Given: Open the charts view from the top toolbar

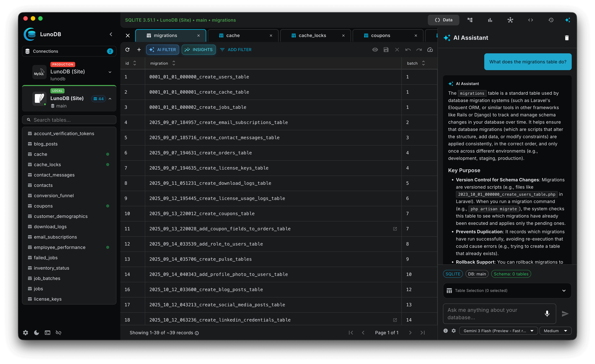Looking at the screenshot, I should pos(490,20).
